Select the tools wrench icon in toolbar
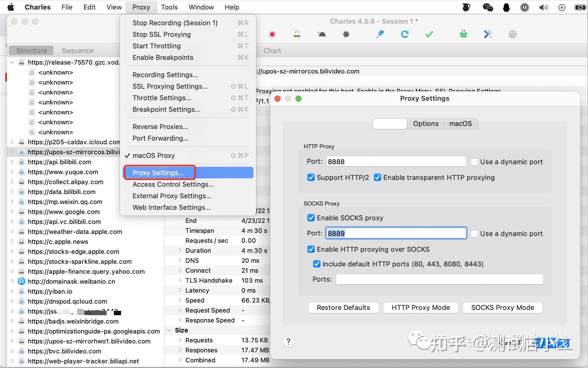The image size is (588, 368). click(x=488, y=34)
